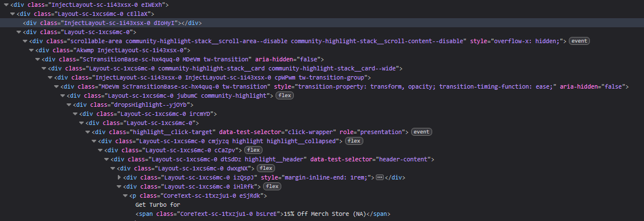
Task: Collapse the dropsHighlight--yjOYb div node
Action: [x=69, y=105]
